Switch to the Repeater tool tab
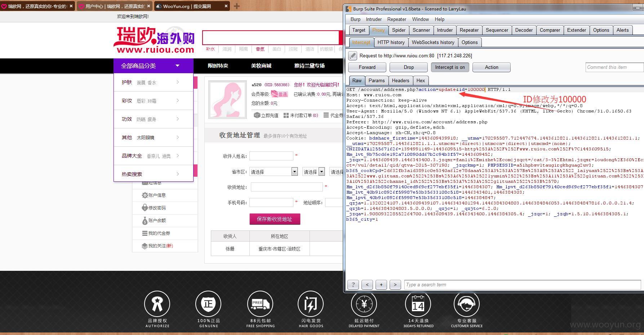644x335 pixels. [469, 30]
